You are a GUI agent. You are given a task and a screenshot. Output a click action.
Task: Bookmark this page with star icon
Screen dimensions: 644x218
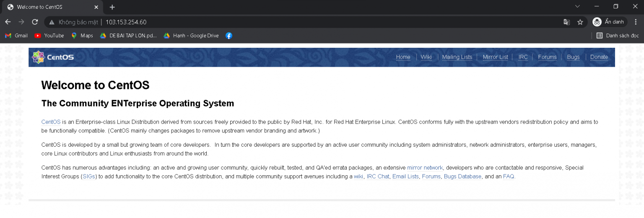point(580,22)
